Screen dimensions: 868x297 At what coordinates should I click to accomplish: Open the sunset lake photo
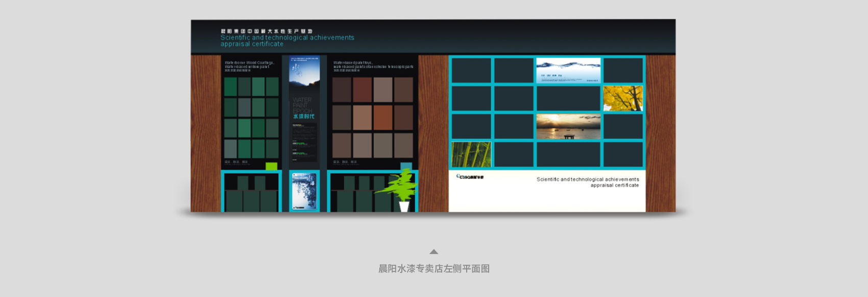pyautogui.click(x=568, y=126)
